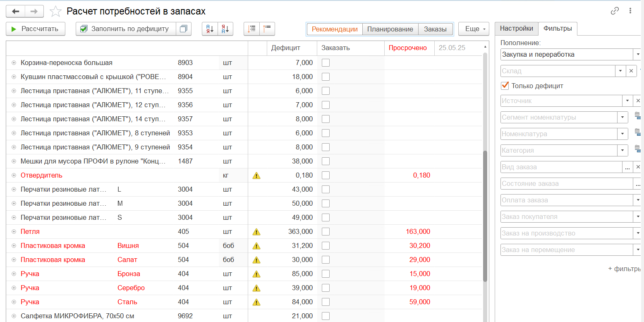Click the Рассчитать button

coord(36,29)
